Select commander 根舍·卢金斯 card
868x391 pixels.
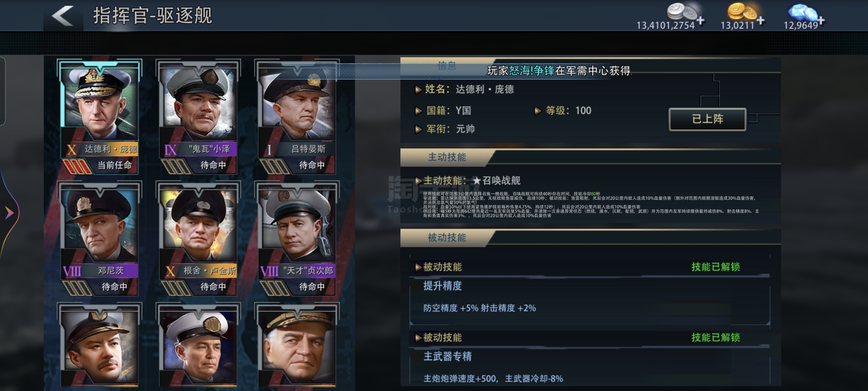198,238
